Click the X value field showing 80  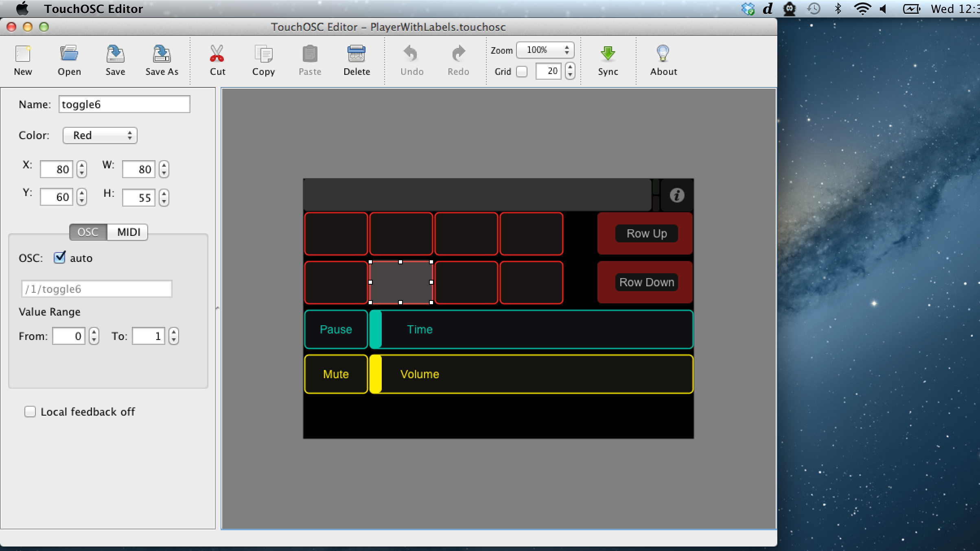click(x=57, y=169)
